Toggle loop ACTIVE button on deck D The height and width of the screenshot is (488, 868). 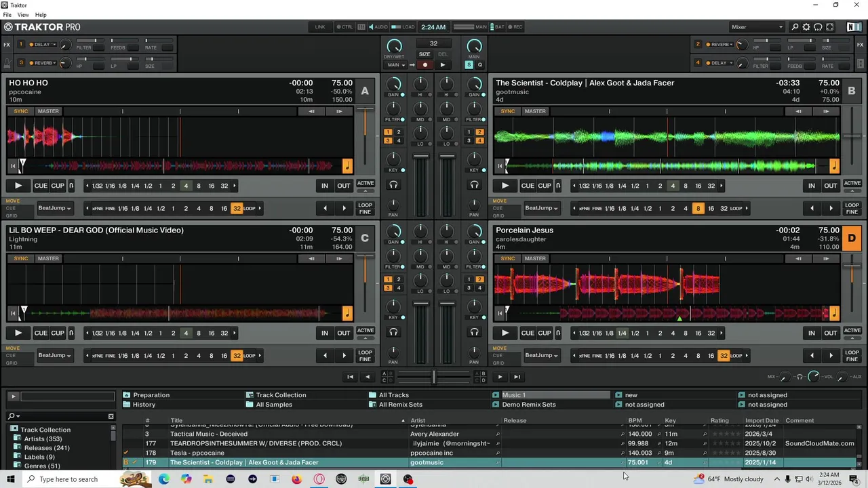(852, 330)
